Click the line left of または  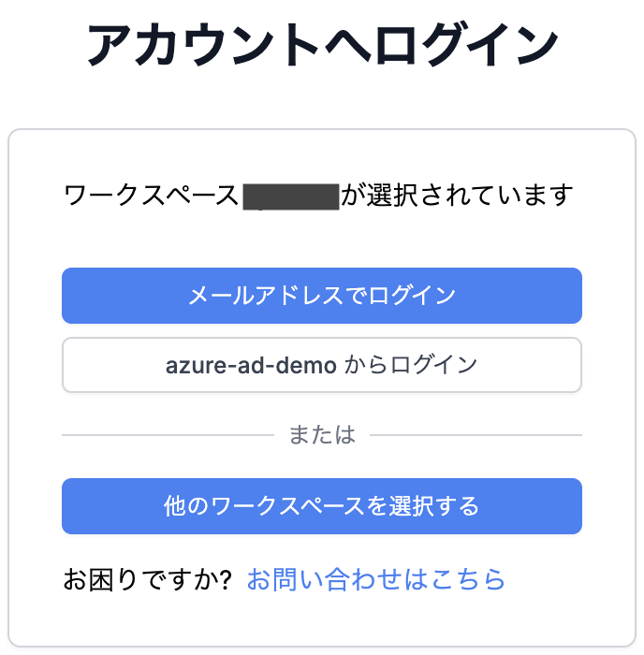[x=167, y=435]
